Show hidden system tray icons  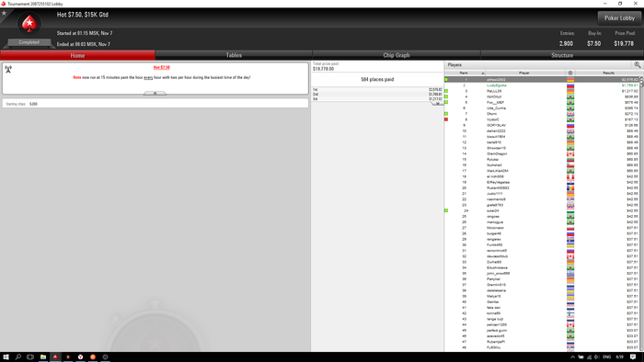(572, 357)
